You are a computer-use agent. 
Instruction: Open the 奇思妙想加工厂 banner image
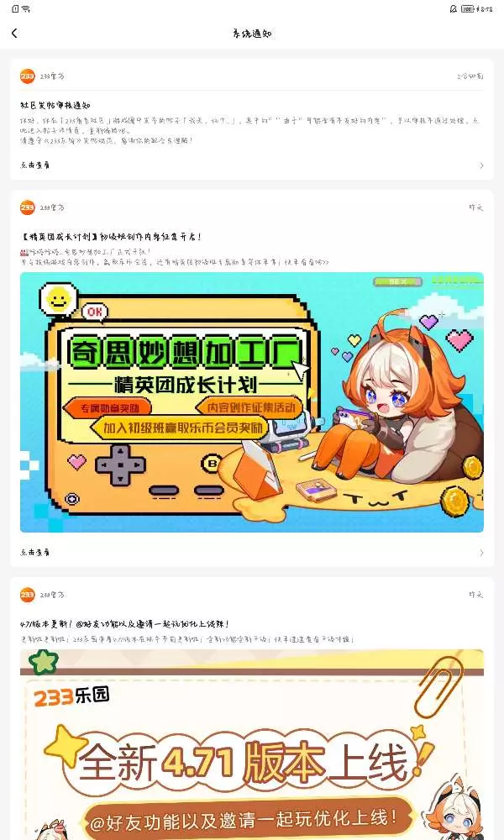coord(252,402)
